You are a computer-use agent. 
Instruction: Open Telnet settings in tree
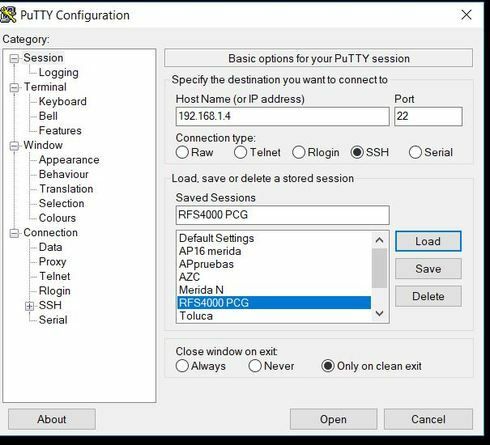click(55, 276)
